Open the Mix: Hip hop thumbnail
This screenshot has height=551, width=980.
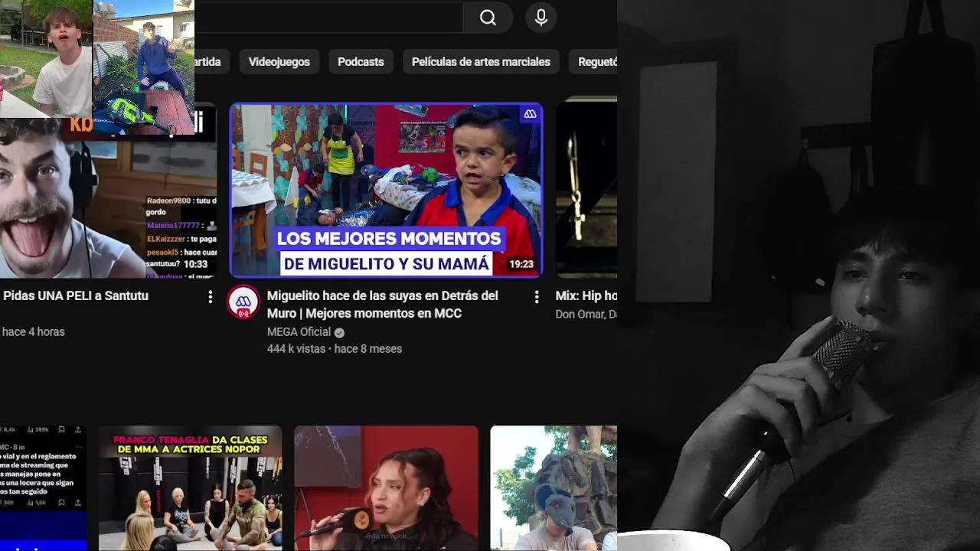[x=586, y=188]
